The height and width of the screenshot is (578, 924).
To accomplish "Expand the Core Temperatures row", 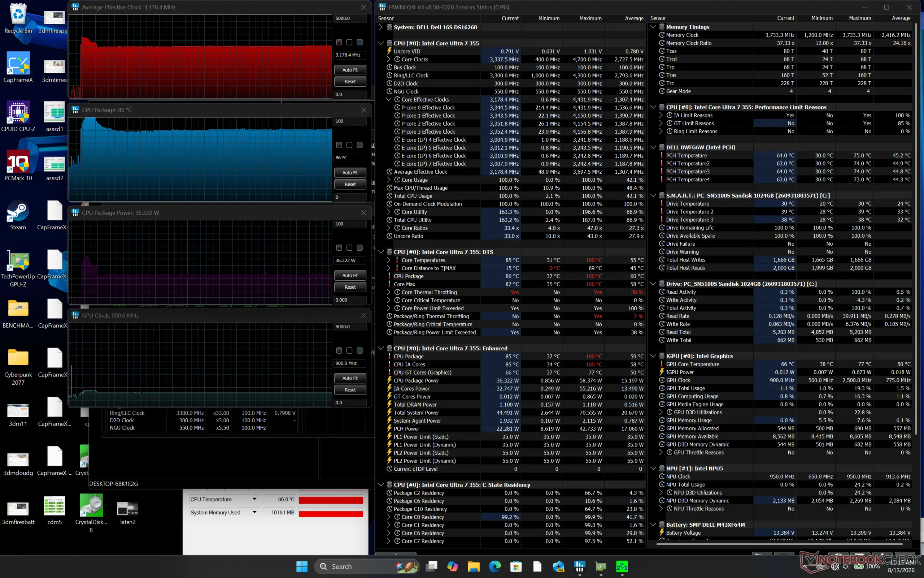I will click(x=389, y=260).
